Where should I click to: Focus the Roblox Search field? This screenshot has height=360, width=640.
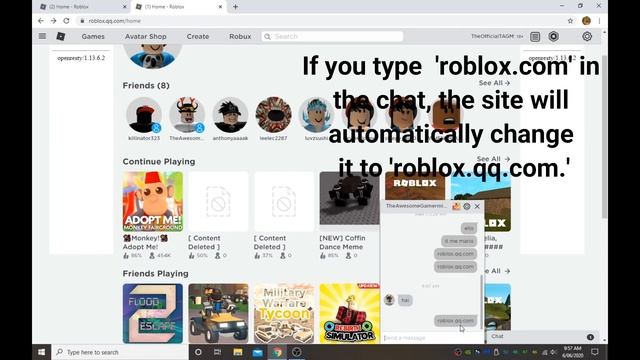click(332, 36)
